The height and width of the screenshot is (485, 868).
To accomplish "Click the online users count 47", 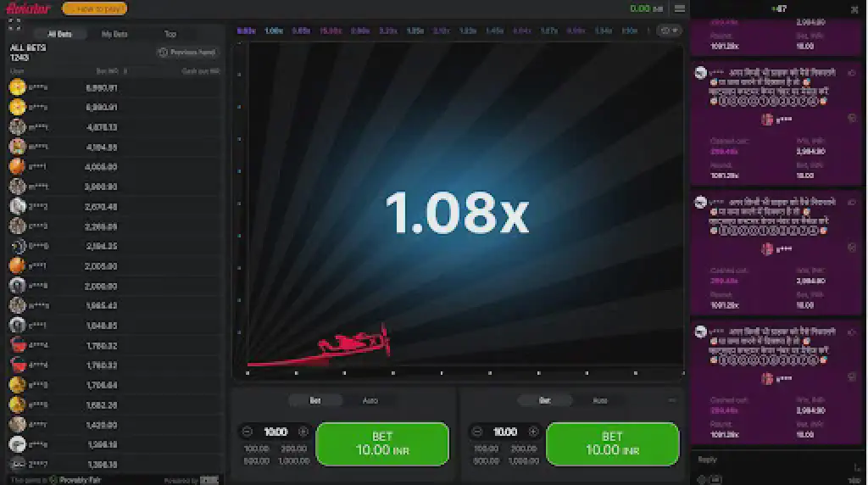I will (x=779, y=8).
